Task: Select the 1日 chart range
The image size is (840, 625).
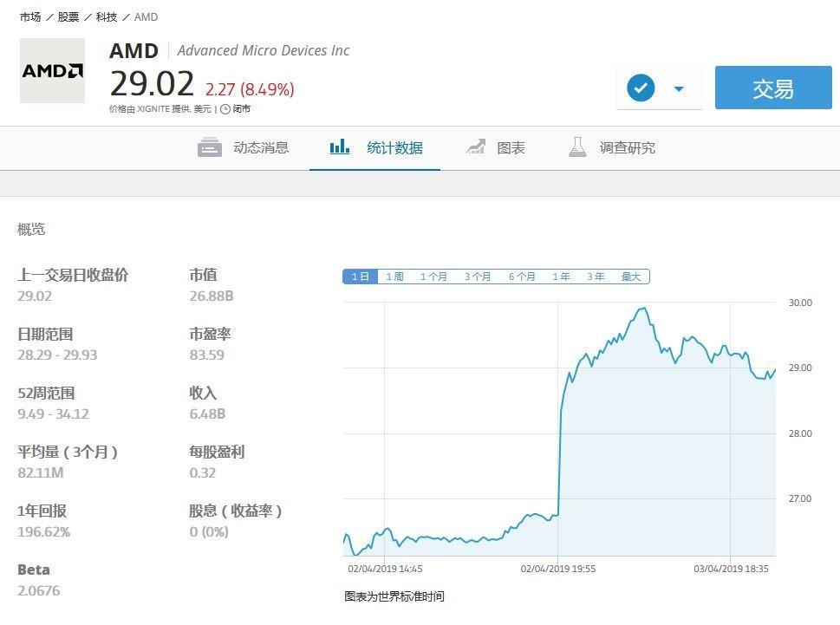Action: (361, 277)
